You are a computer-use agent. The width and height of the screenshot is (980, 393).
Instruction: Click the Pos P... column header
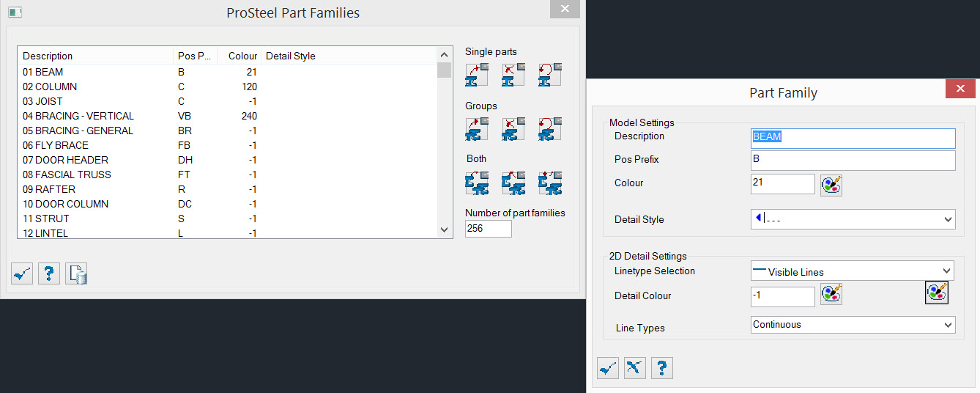195,56
